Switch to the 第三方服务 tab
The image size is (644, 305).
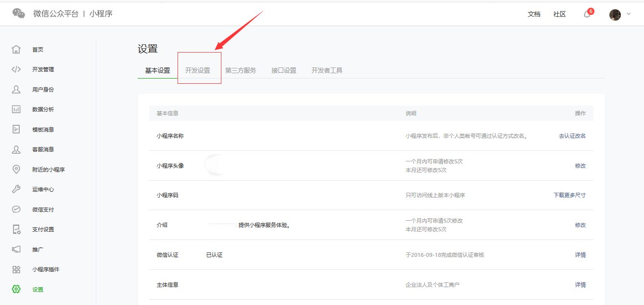click(241, 70)
